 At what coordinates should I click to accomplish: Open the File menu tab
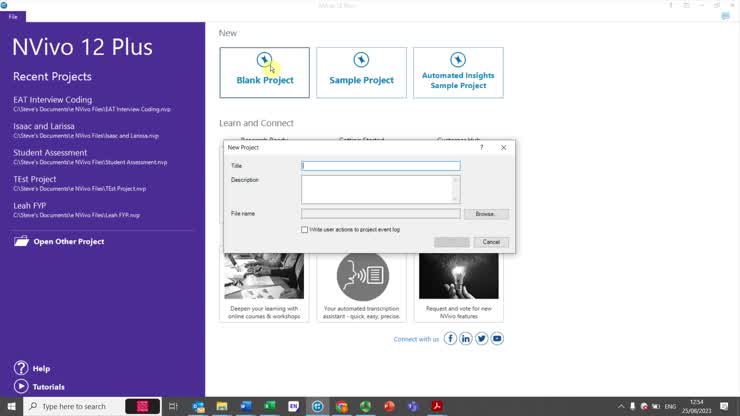click(x=13, y=17)
